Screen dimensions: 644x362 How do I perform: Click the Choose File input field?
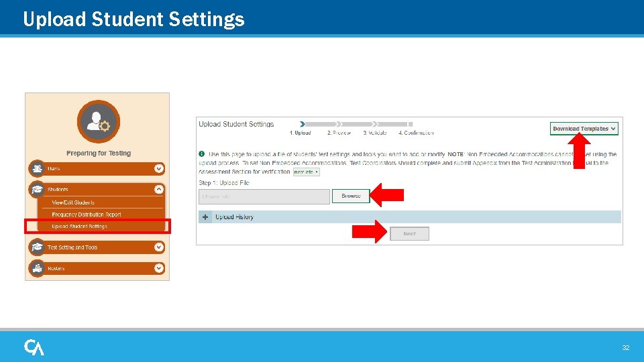click(x=264, y=196)
